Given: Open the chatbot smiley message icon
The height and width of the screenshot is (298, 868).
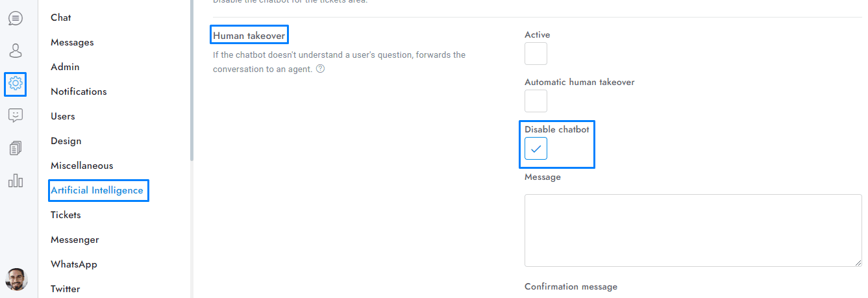Looking at the screenshot, I should tap(16, 116).
